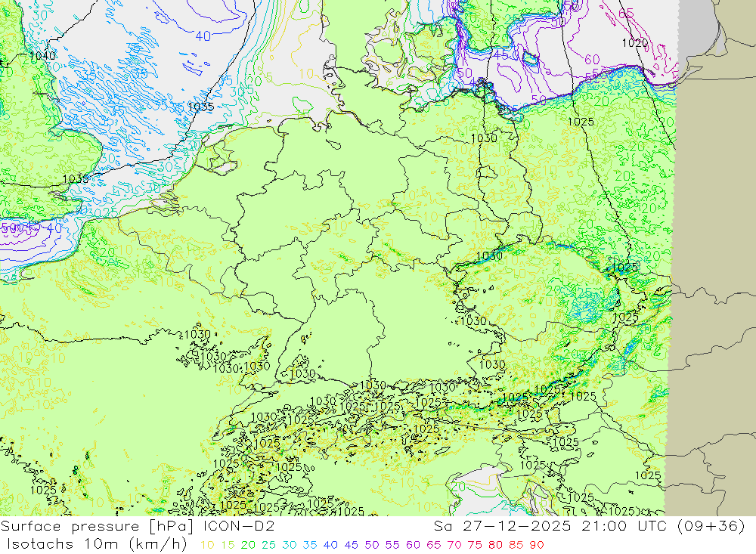The image size is (756, 554).
Task: Select the red '80' value in the bottom legend
Action: pos(496,545)
